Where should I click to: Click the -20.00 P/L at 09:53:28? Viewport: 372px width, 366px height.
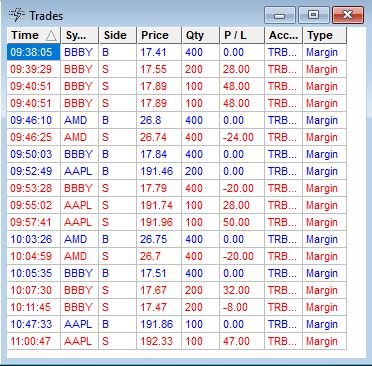[x=242, y=188]
